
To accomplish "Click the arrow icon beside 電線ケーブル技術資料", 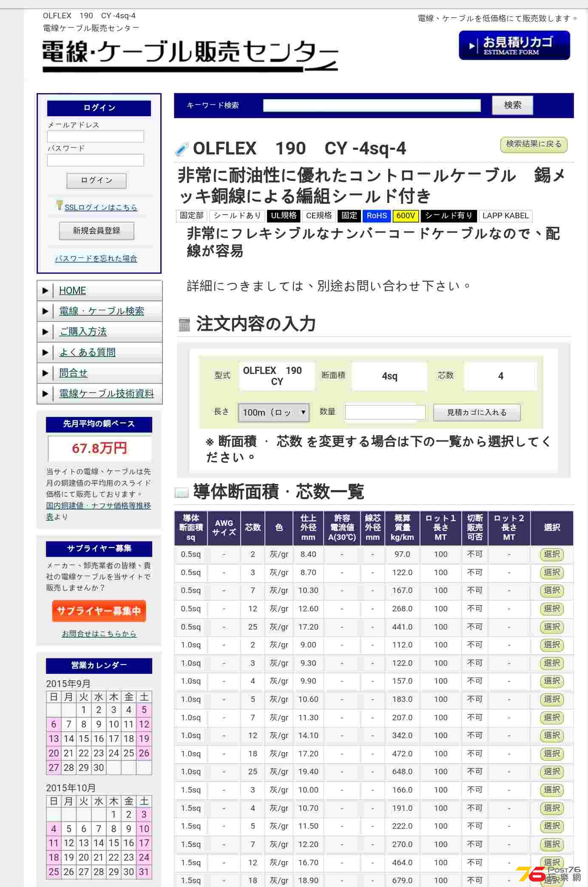I will click(45, 394).
